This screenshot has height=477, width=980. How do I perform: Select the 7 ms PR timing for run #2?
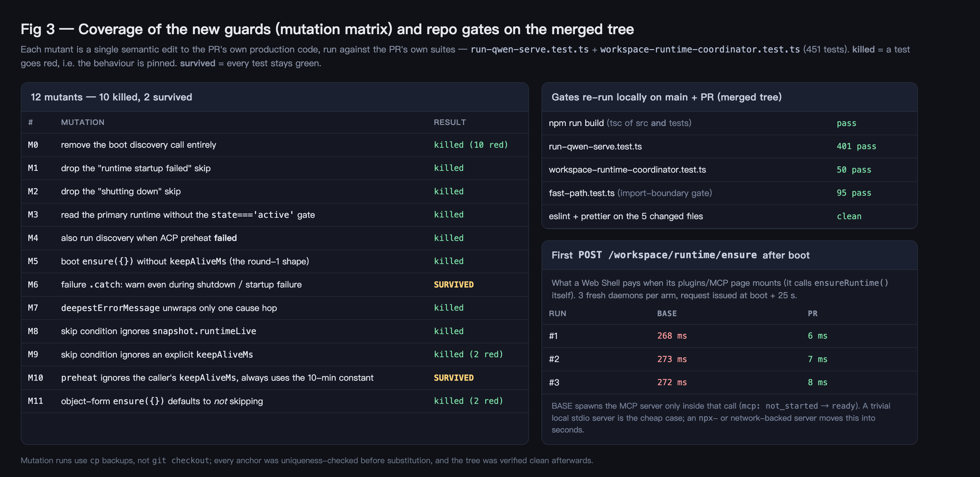pyautogui.click(x=817, y=359)
